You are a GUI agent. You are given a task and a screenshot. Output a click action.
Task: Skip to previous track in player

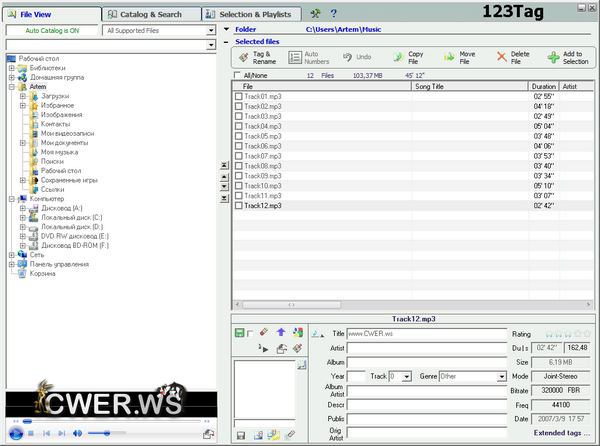click(x=47, y=433)
